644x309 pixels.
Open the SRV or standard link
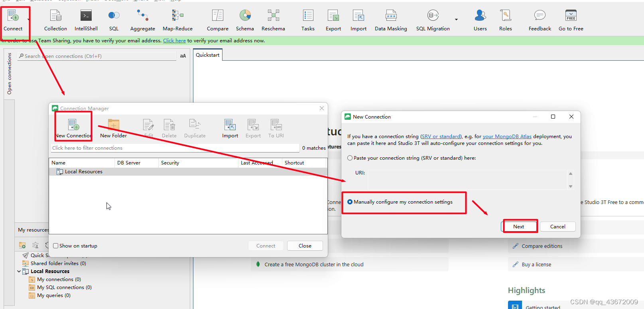point(441,136)
